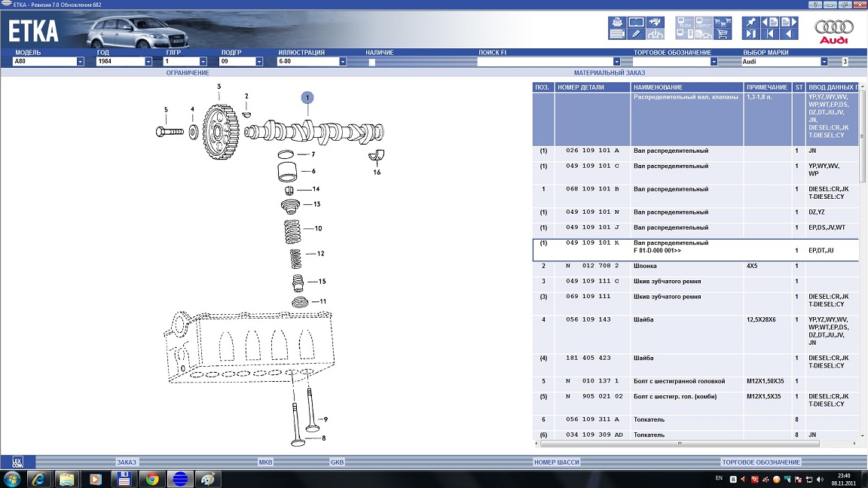Click the single shopping cart icon
Viewport: 868px width, 488px height.
pos(723,34)
